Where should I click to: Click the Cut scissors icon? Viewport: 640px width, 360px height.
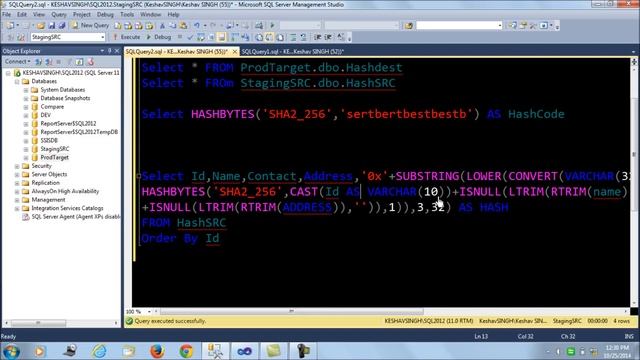pos(162,26)
